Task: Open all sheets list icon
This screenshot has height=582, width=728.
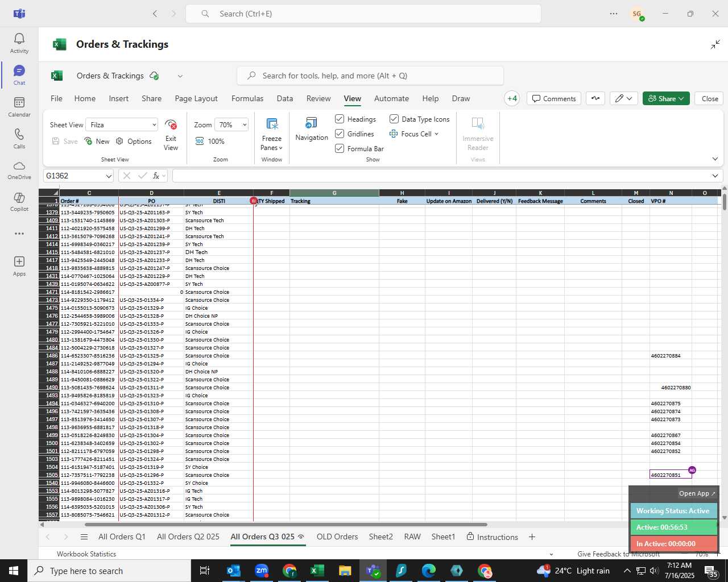Action: point(84,537)
